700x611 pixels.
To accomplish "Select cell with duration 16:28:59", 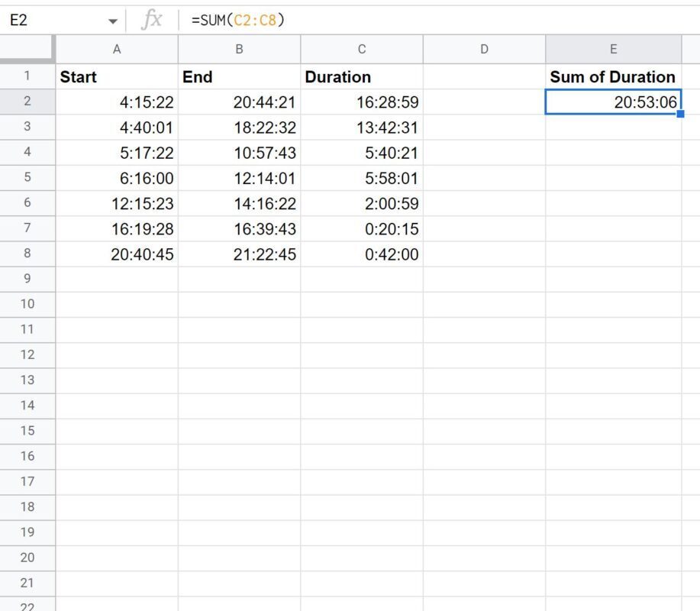I will point(362,102).
